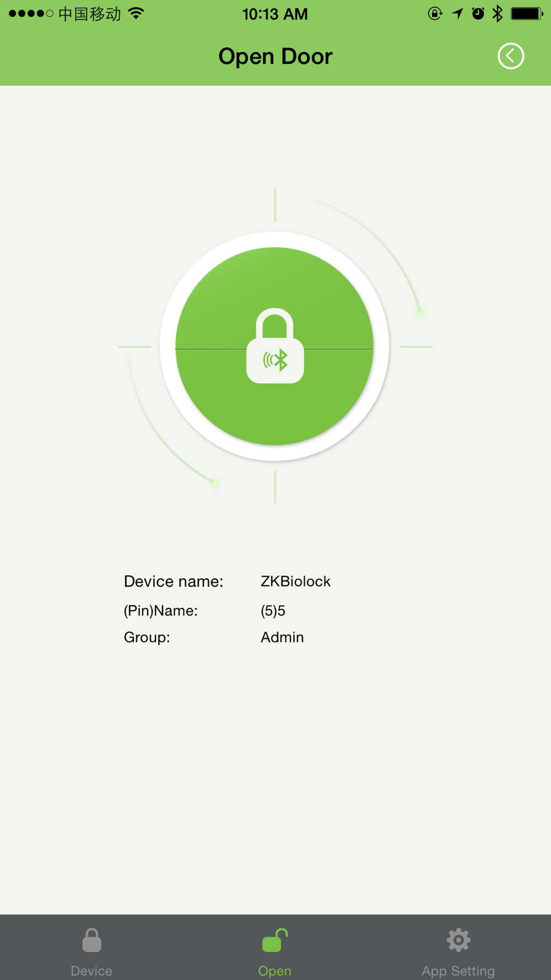Viewport: 551px width, 980px height.
Task: Select the Open tab unlocked padlock icon
Action: pos(275,940)
